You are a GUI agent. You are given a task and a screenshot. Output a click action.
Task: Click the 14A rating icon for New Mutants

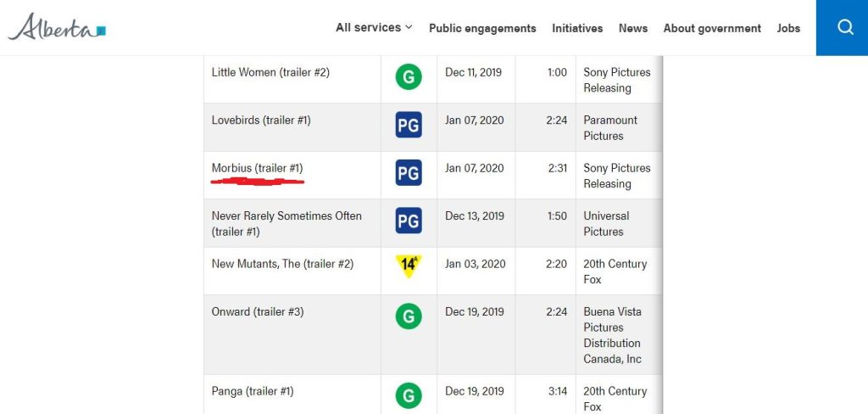click(x=409, y=265)
